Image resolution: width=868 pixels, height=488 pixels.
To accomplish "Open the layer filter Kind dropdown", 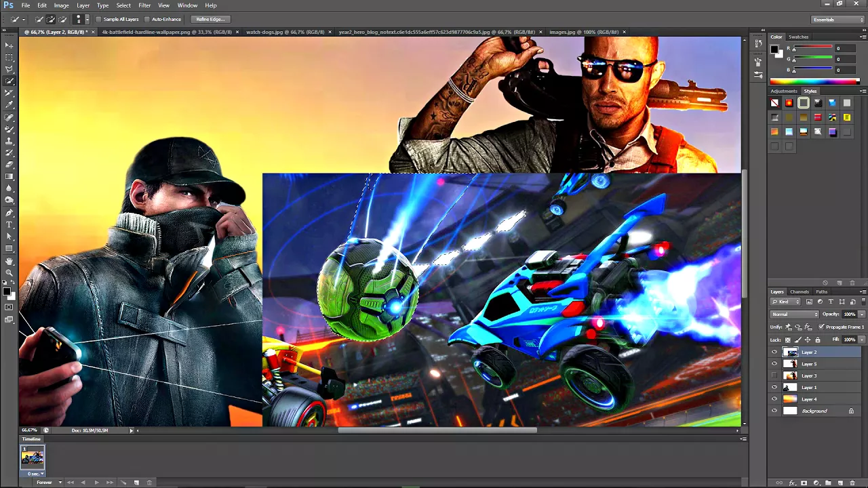I will [786, 302].
